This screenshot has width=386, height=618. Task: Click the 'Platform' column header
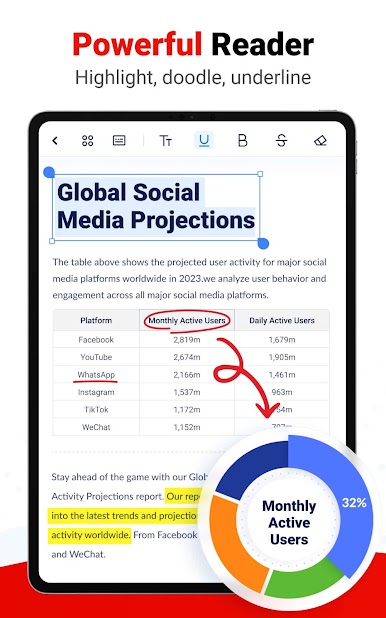96,320
